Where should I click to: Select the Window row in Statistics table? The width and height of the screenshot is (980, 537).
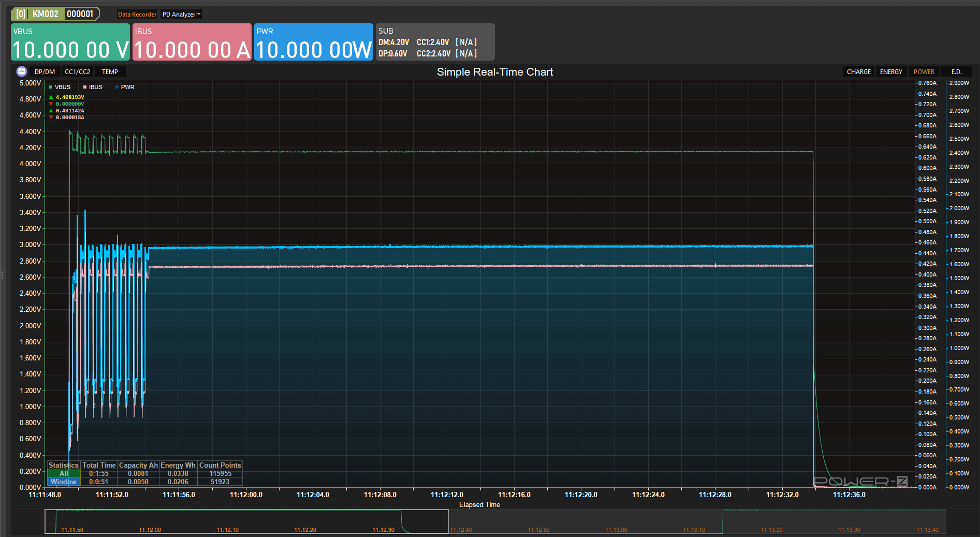[x=63, y=482]
